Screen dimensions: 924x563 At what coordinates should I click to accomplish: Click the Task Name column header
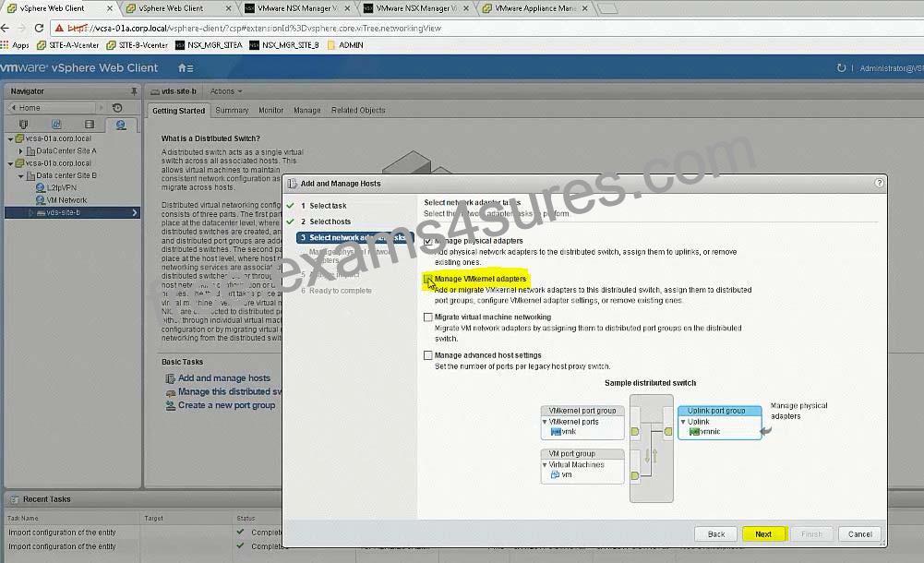click(23, 519)
